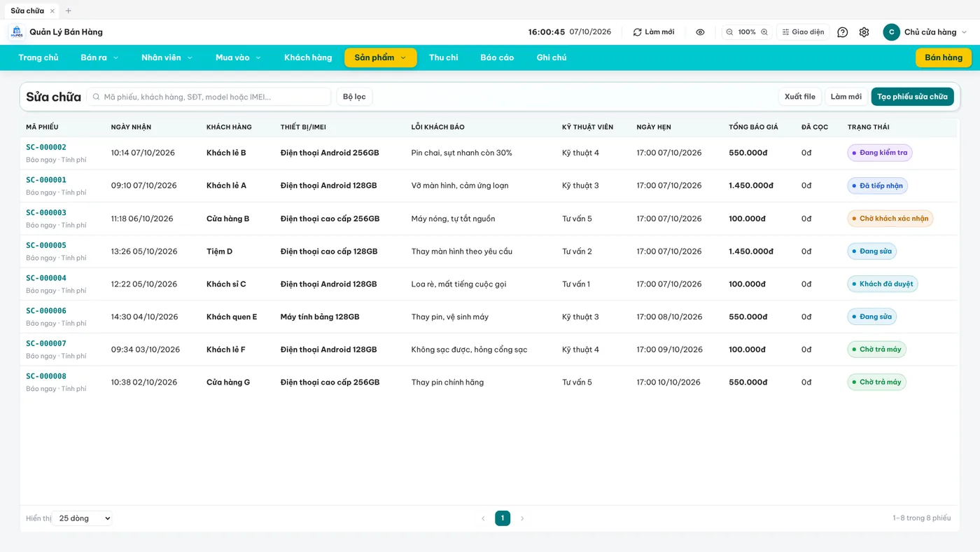Click the Làm mới refresh button in header
The width and height of the screenshot is (980, 552).
(654, 32)
